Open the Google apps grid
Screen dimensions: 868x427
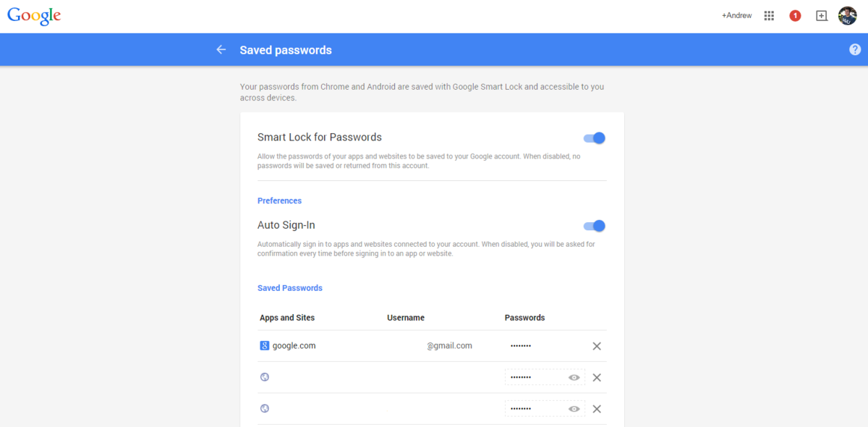pyautogui.click(x=769, y=16)
